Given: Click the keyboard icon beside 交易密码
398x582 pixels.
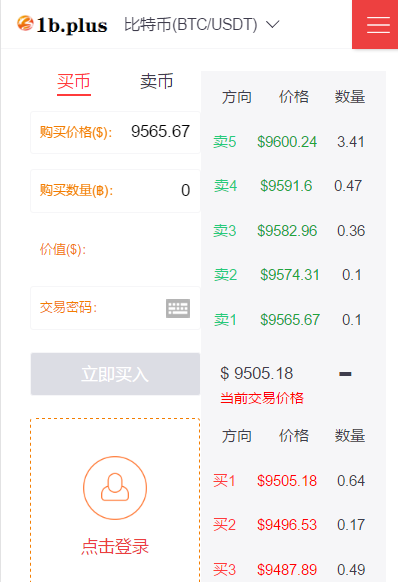Looking at the screenshot, I should [178, 308].
